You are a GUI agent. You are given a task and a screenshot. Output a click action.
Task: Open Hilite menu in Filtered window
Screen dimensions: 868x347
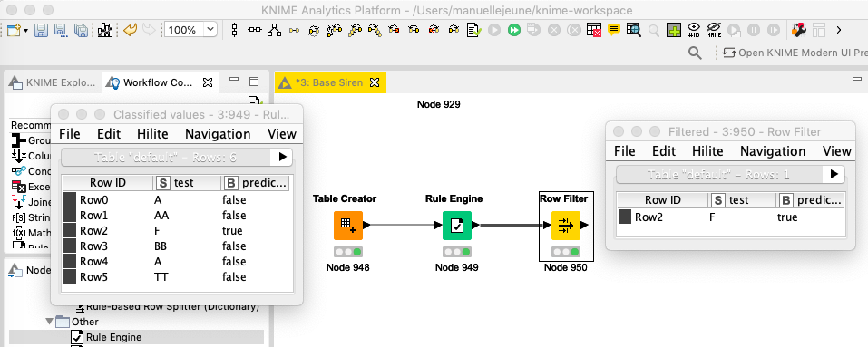707,150
